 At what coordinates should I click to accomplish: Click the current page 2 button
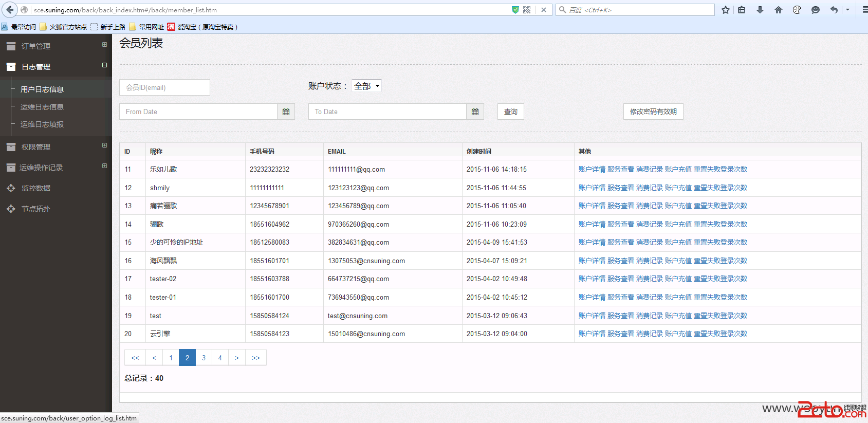pyautogui.click(x=187, y=358)
